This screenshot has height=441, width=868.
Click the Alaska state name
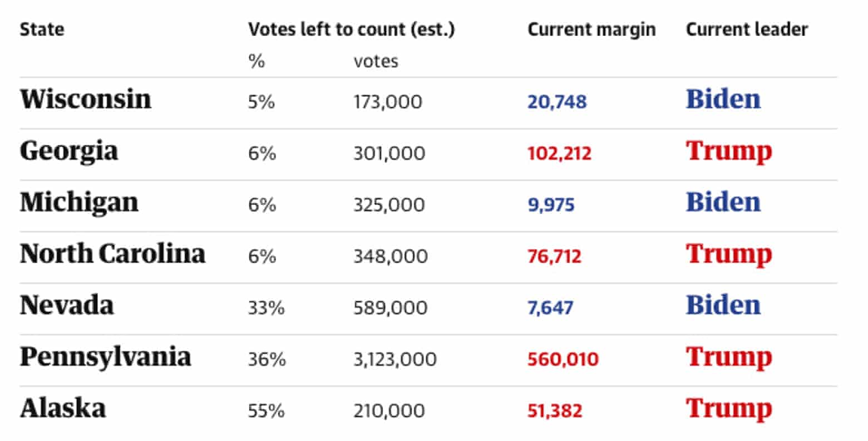pos(63,408)
